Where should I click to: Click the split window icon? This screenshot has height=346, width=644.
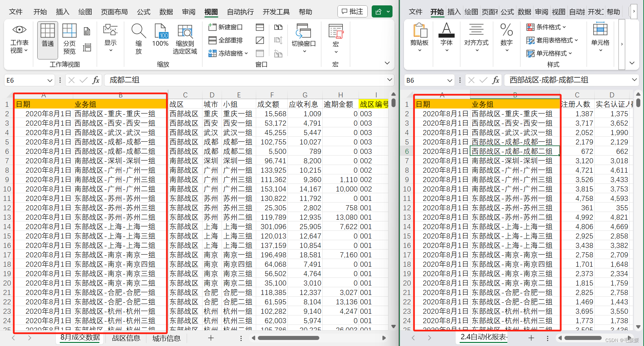260,27
